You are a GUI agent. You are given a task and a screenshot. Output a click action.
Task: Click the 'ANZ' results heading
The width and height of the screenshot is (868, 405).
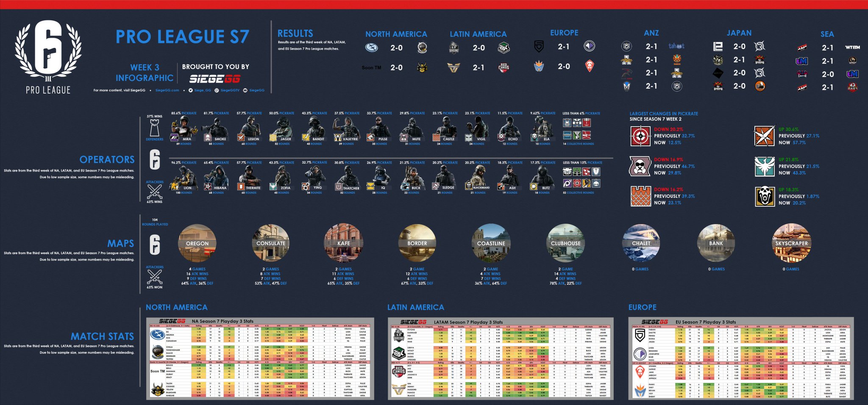click(651, 33)
